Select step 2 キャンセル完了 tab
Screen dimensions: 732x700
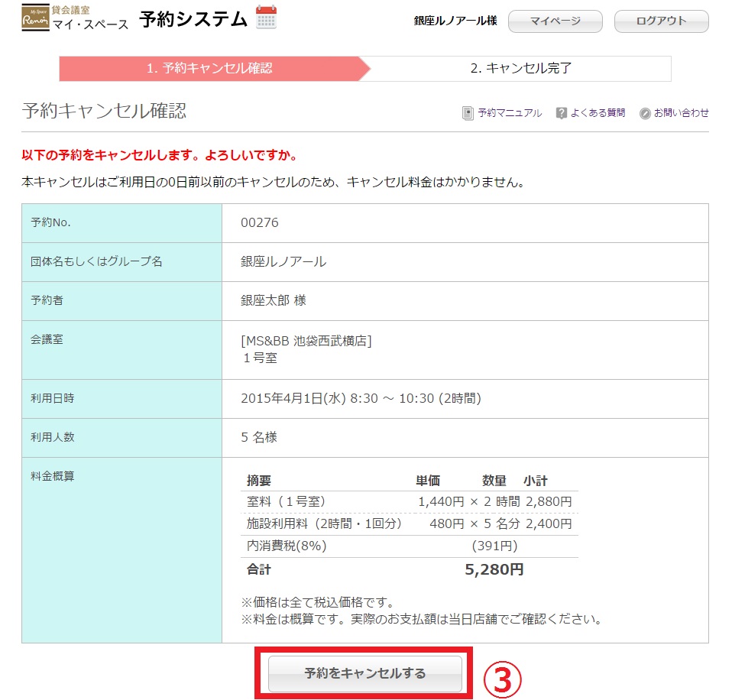(x=520, y=68)
